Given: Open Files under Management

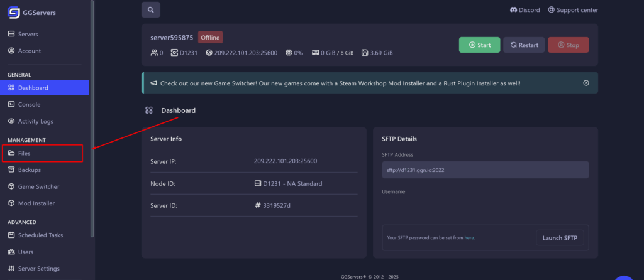Looking at the screenshot, I should [x=24, y=153].
